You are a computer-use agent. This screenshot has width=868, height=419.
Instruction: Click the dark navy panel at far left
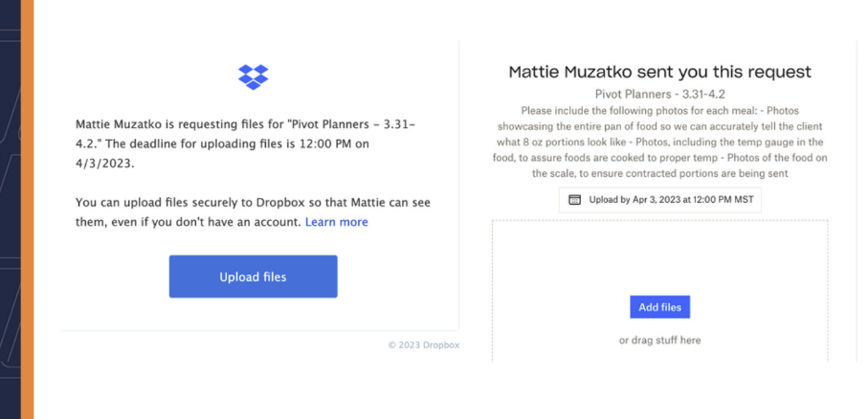9,209
